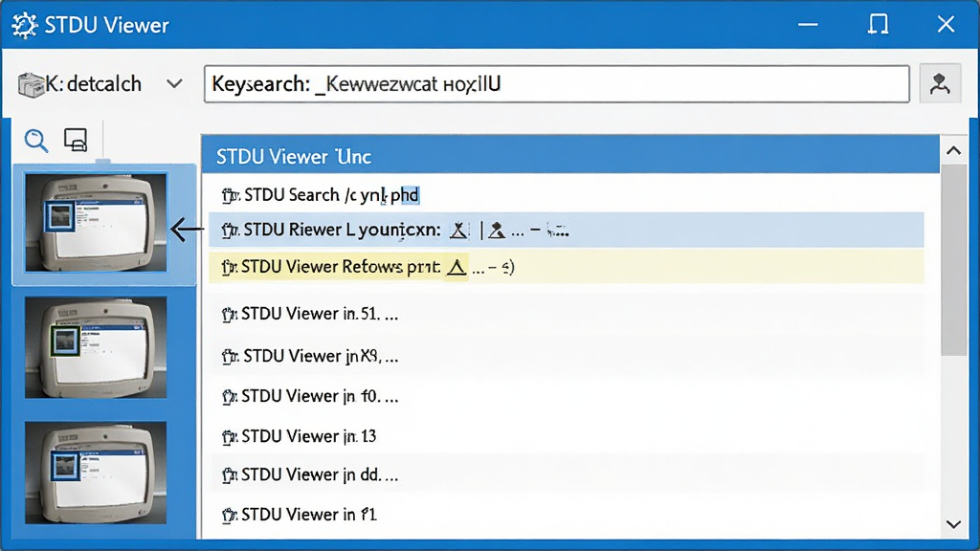Click first boxed flask icon in Riewer row

459,231
